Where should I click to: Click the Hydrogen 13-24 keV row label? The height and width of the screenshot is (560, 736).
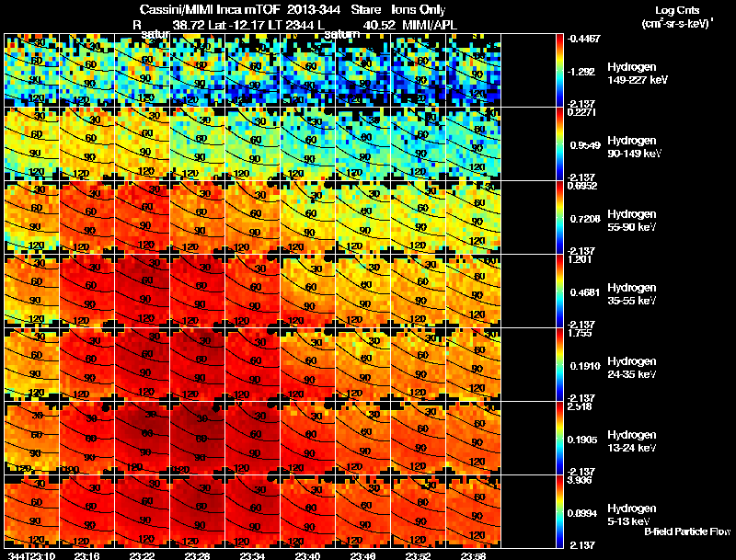click(632, 441)
